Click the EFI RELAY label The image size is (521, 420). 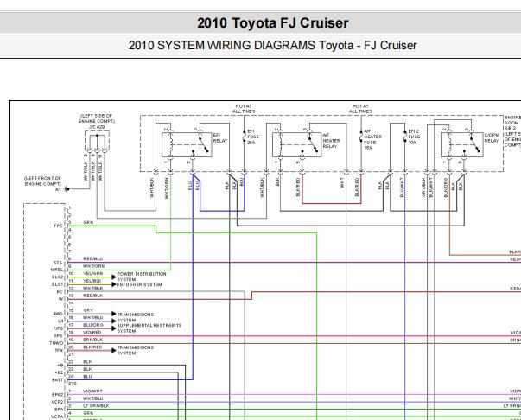220,138
